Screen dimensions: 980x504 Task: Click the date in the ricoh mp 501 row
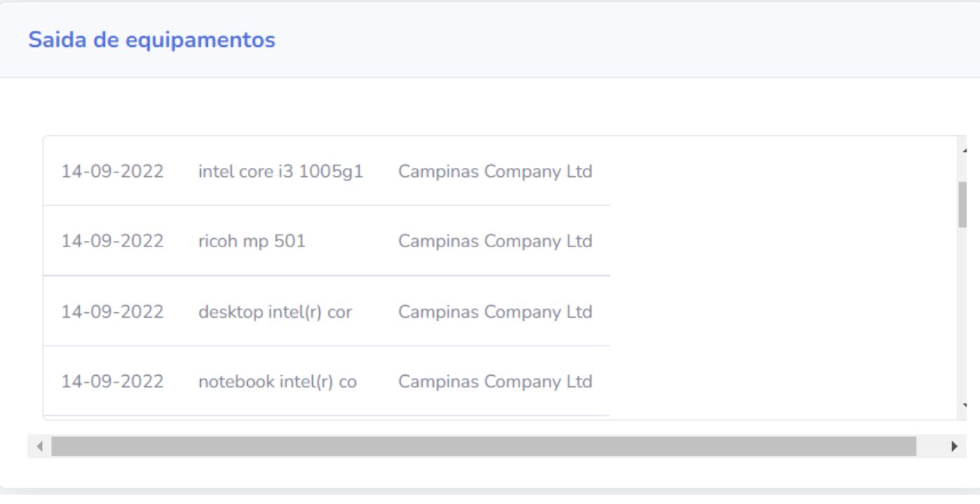pos(112,241)
